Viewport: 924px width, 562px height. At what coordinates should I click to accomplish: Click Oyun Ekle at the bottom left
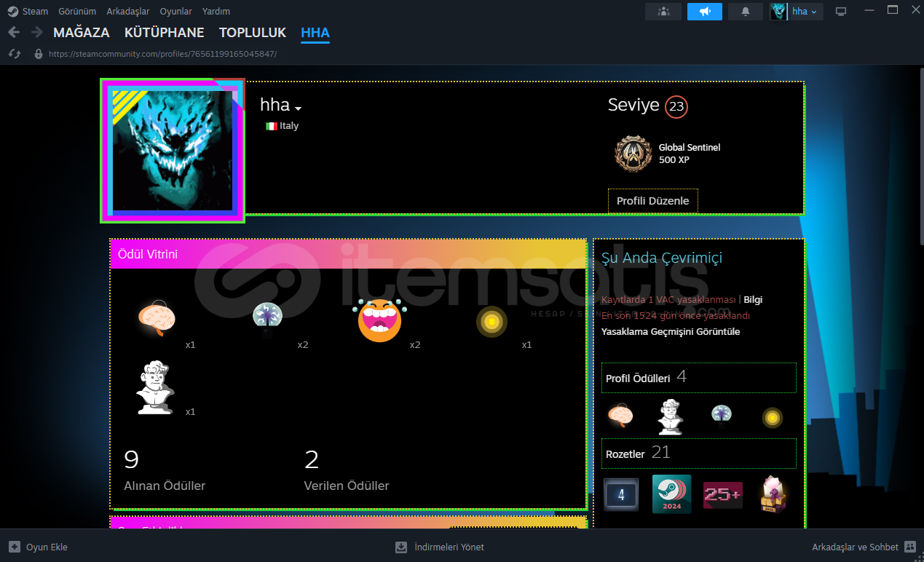(x=38, y=547)
